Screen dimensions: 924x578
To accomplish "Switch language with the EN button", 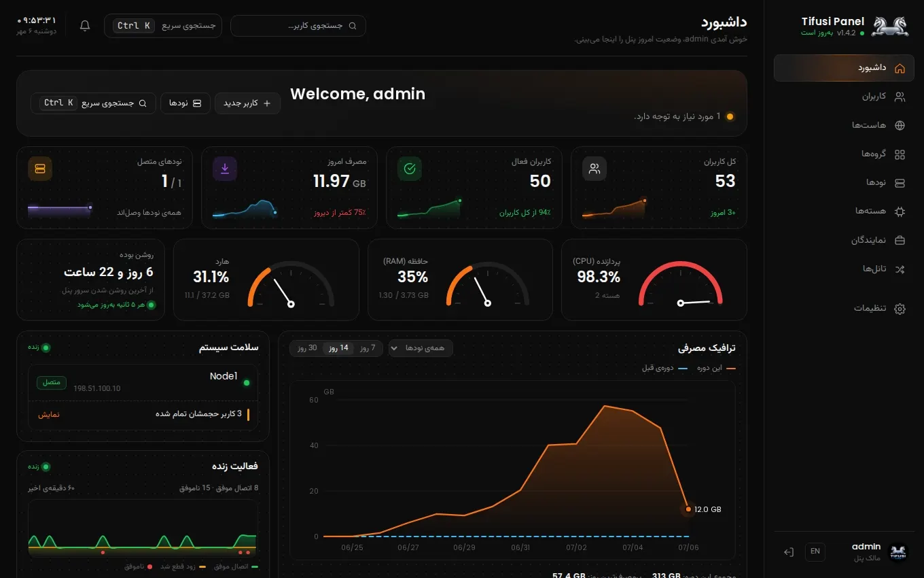I will point(815,551).
